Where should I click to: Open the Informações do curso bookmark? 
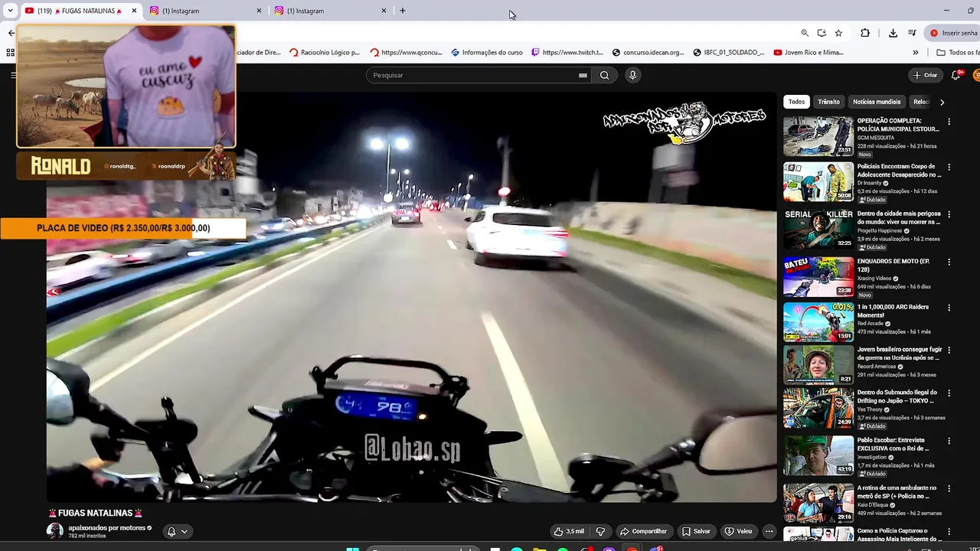pos(487,52)
